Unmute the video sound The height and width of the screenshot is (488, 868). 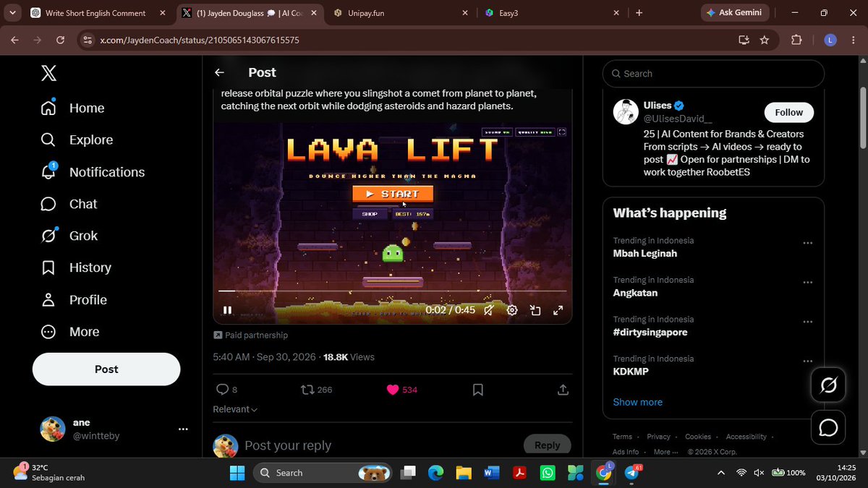pyautogui.click(x=489, y=310)
